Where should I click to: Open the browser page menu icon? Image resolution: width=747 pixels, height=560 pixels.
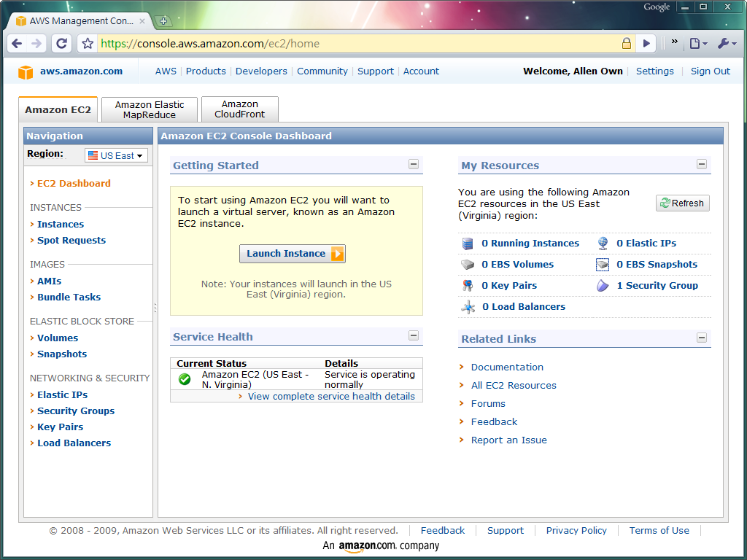(698, 44)
